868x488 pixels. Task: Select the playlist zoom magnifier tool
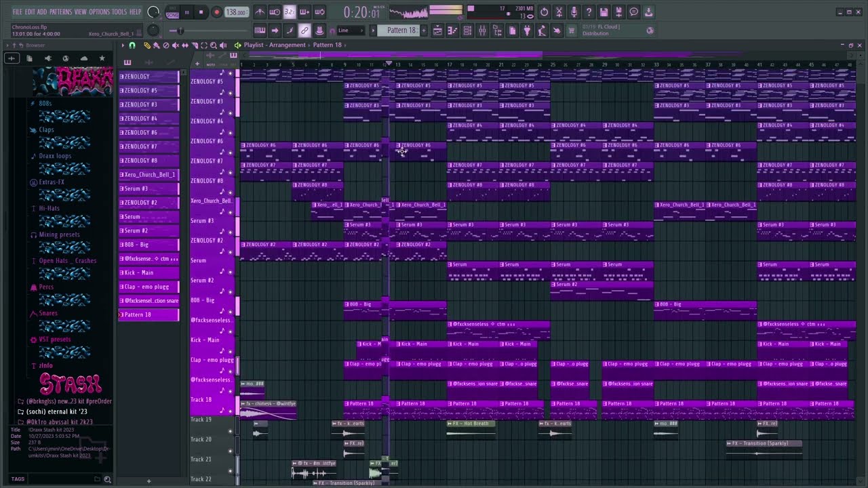pos(213,45)
